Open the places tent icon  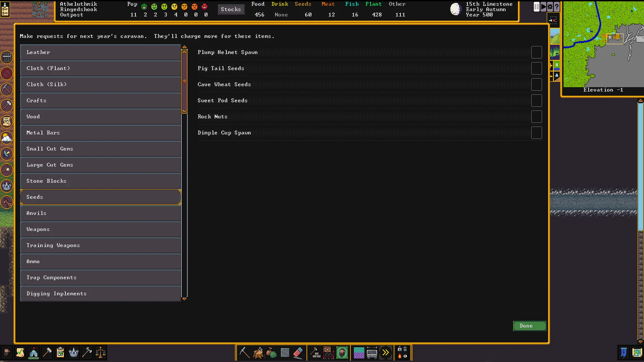coord(34,353)
